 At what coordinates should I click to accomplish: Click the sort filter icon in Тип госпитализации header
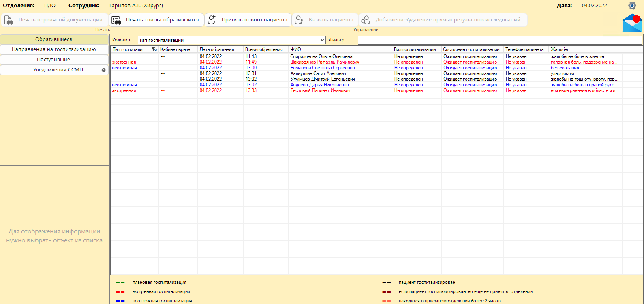[x=154, y=49]
